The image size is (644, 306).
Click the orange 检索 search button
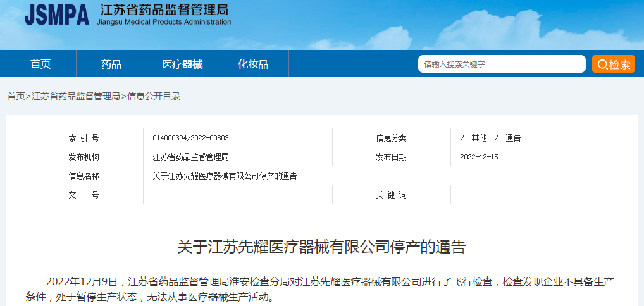tap(613, 64)
